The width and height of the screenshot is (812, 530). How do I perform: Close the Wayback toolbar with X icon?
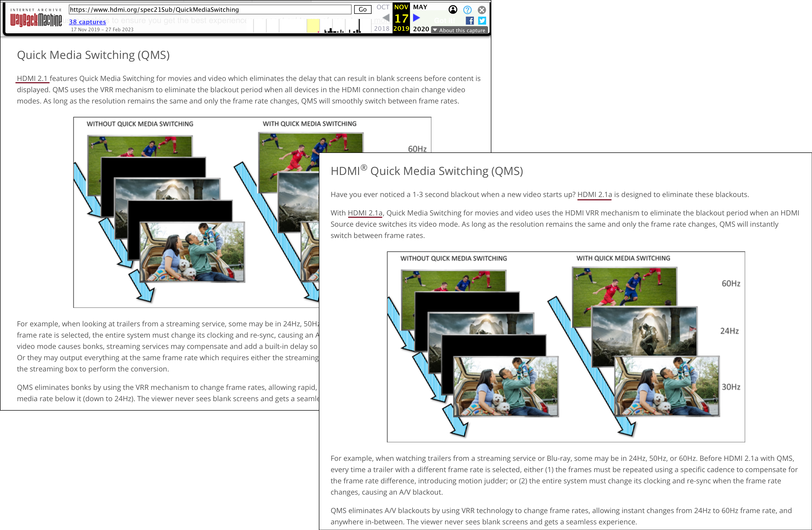pyautogui.click(x=482, y=10)
